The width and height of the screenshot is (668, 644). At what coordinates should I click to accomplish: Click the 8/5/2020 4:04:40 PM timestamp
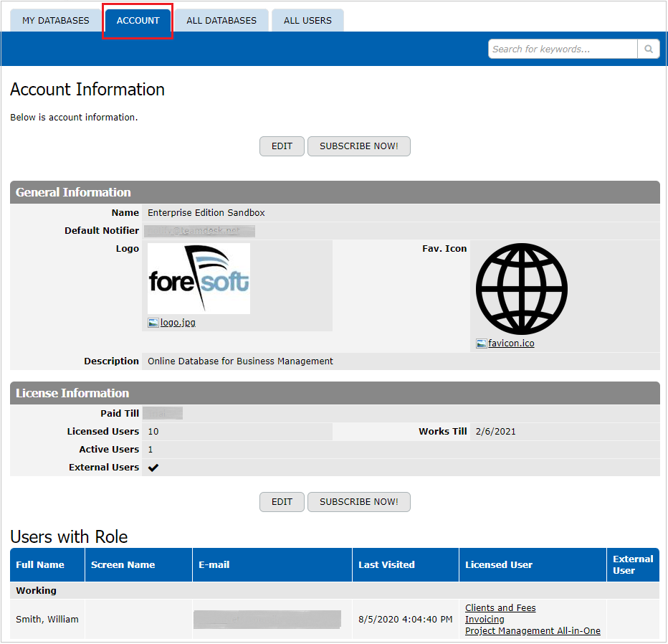pos(405,620)
